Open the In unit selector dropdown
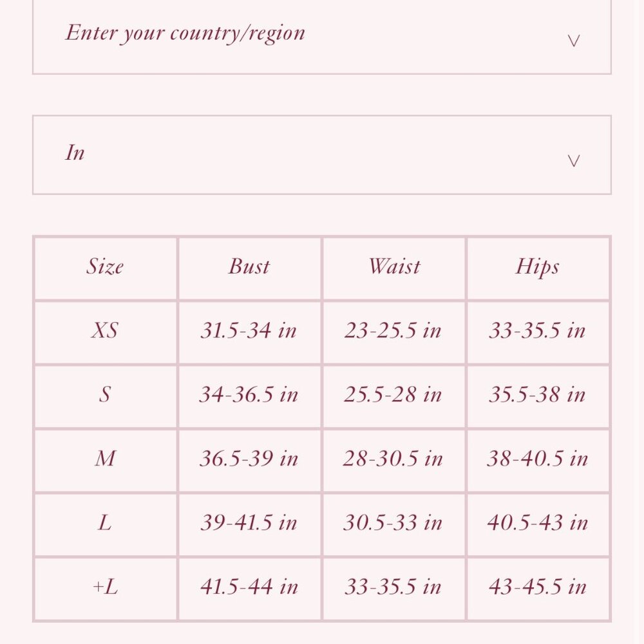The height and width of the screenshot is (644, 644). tap(321, 155)
